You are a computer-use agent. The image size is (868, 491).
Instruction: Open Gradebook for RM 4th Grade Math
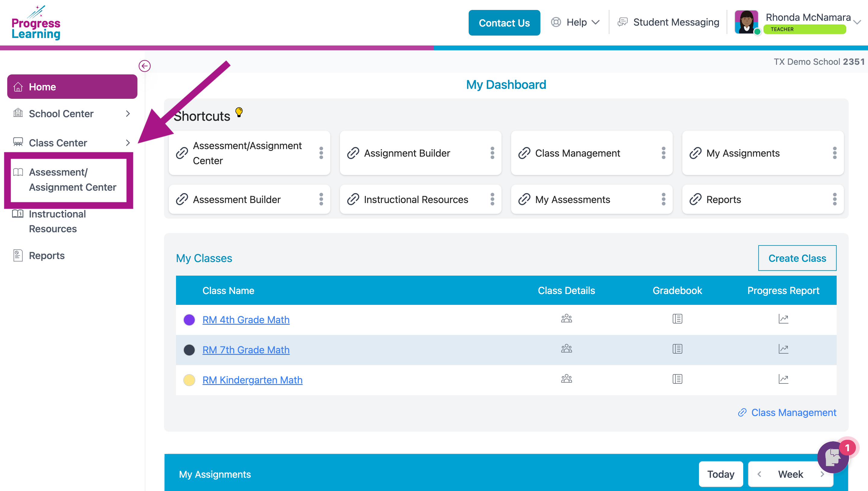point(677,319)
